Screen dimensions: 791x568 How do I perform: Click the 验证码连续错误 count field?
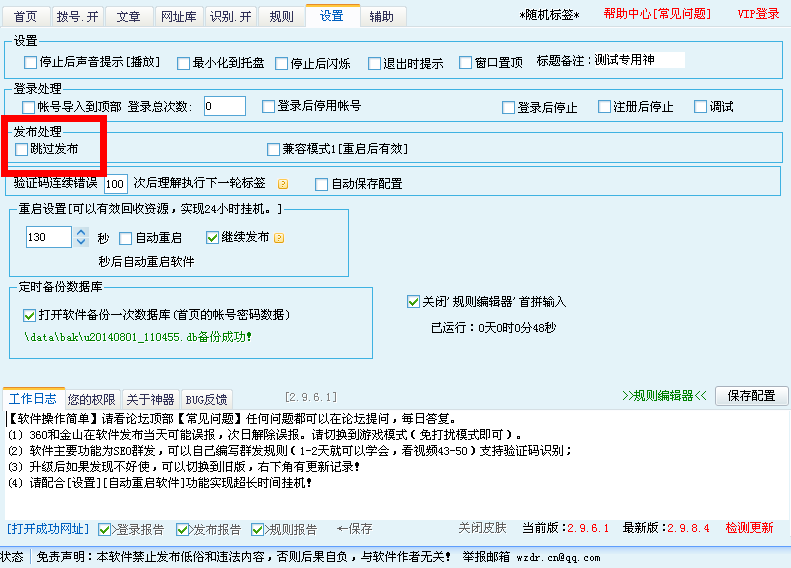116,184
